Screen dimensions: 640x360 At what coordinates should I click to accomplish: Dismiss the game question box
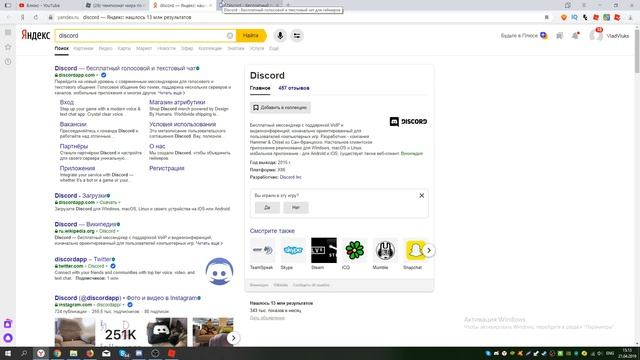pyautogui.click(x=422, y=196)
